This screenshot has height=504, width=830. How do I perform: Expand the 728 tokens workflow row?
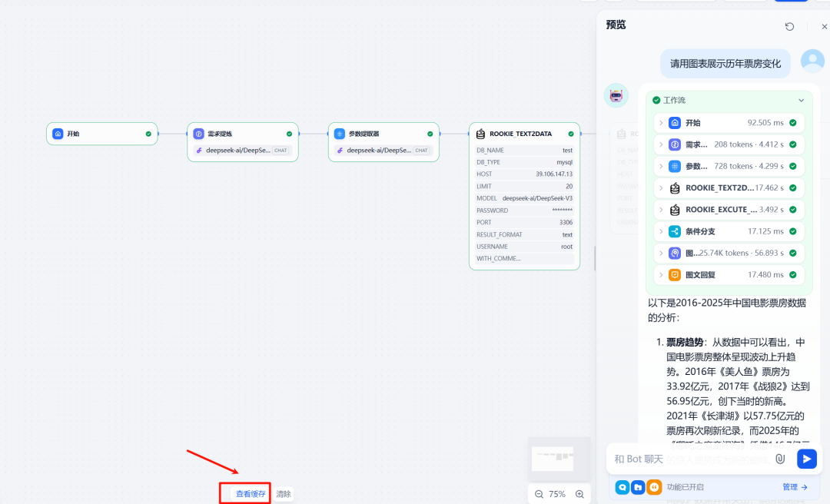point(661,166)
